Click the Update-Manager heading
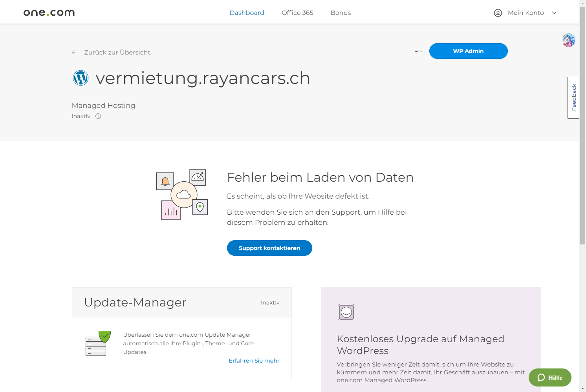Viewport: 586px width, 392px height. pyautogui.click(x=135, y=302)
